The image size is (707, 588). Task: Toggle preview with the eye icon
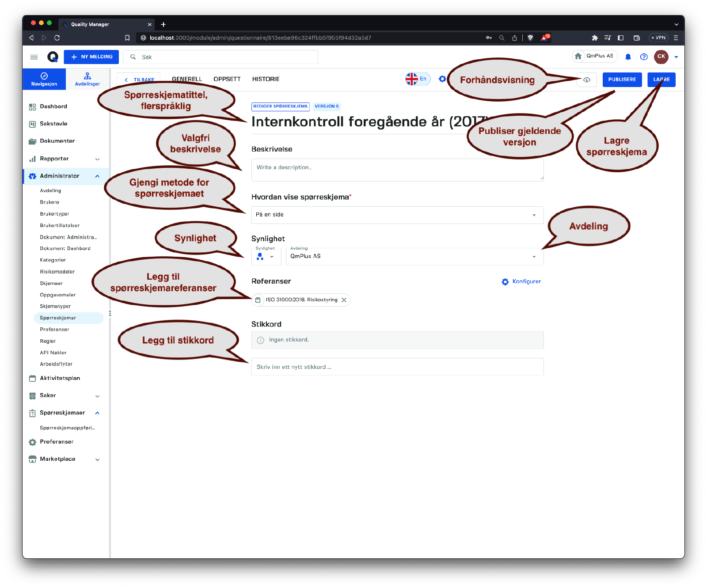[587, 80]
